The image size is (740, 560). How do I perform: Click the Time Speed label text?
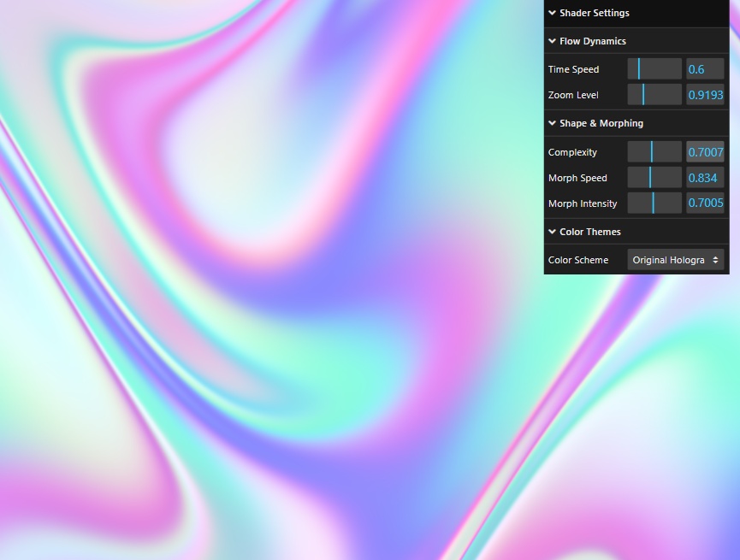(573, 69)
